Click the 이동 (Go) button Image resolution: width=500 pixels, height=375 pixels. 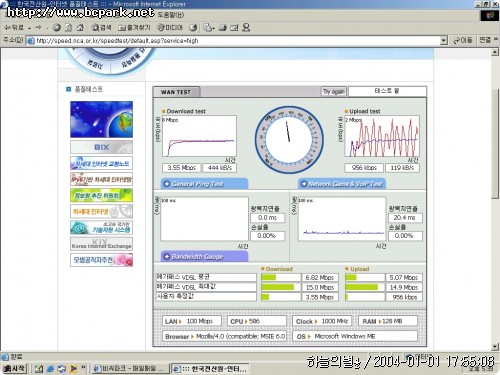(463, 40)
